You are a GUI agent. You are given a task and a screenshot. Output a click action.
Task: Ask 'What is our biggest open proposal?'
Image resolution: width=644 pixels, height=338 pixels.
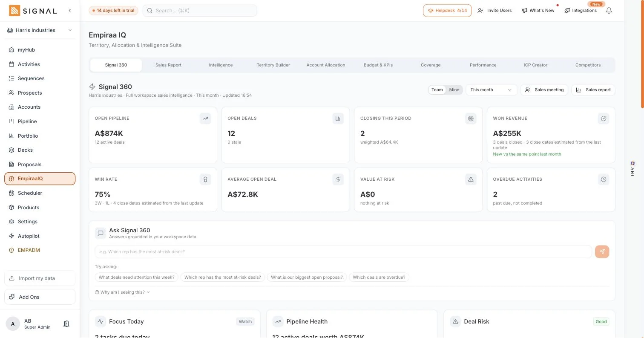[307, 277]
